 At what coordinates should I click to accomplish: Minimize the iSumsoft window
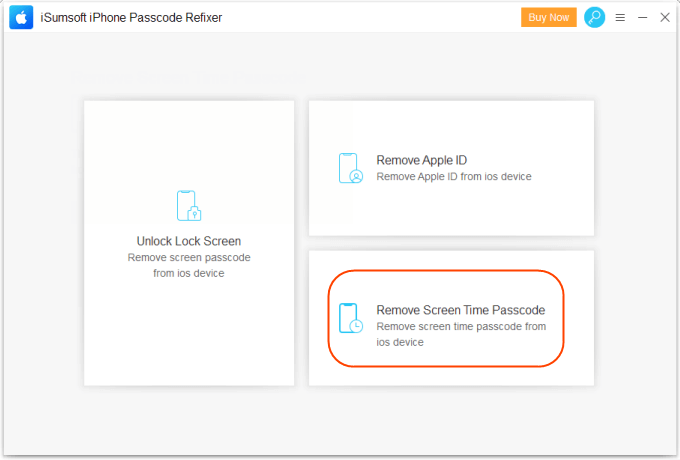tap(642, 17)
